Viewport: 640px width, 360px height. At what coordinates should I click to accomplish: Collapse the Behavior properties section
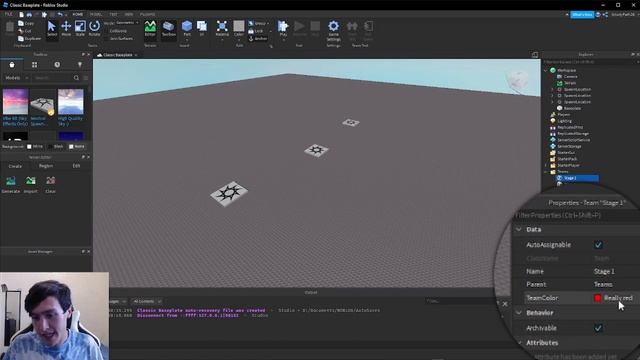coord(519,313)
